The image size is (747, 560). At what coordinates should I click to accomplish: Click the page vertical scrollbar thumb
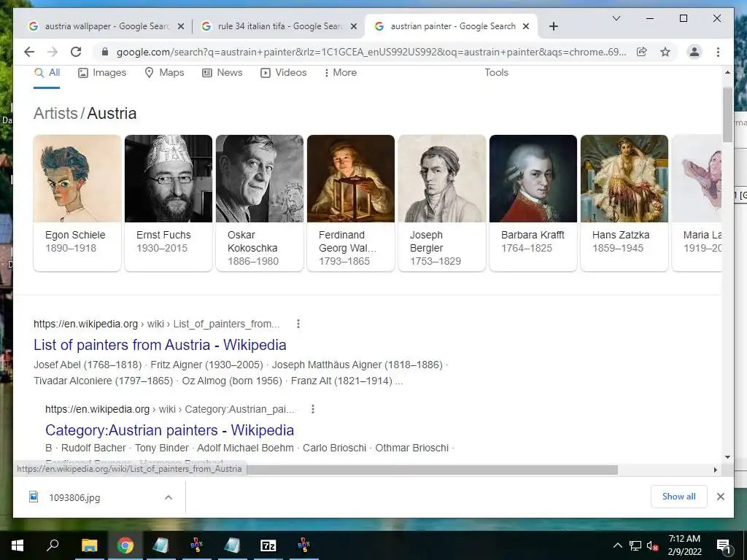727,114
